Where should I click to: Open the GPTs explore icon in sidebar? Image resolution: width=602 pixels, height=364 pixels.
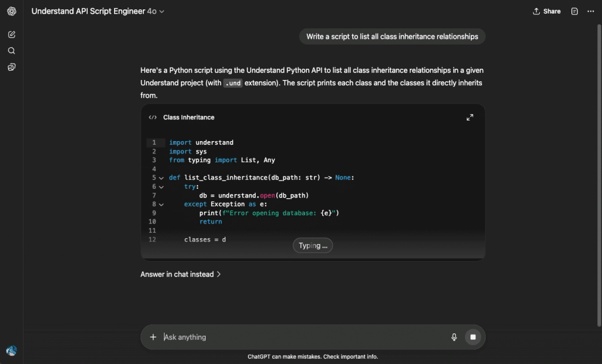12,67
